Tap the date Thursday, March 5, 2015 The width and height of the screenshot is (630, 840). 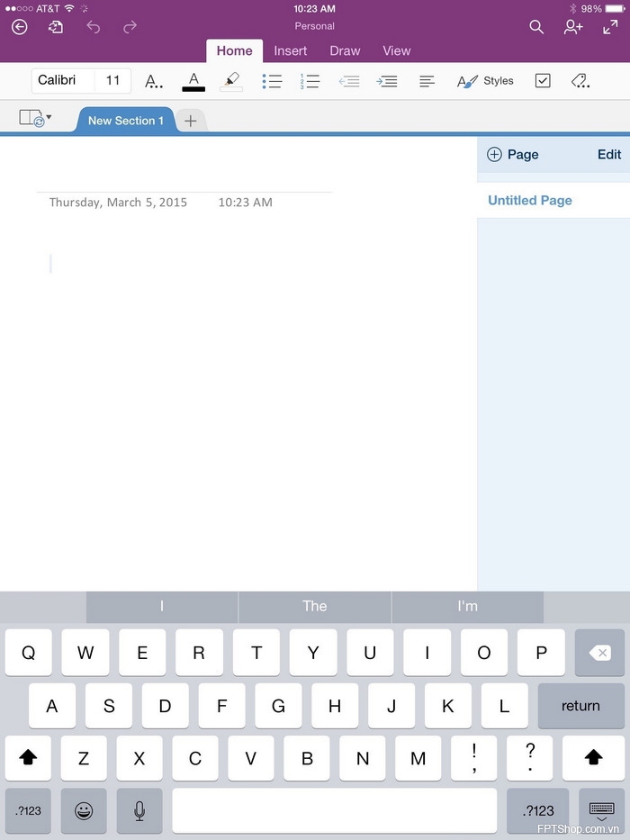119,203
